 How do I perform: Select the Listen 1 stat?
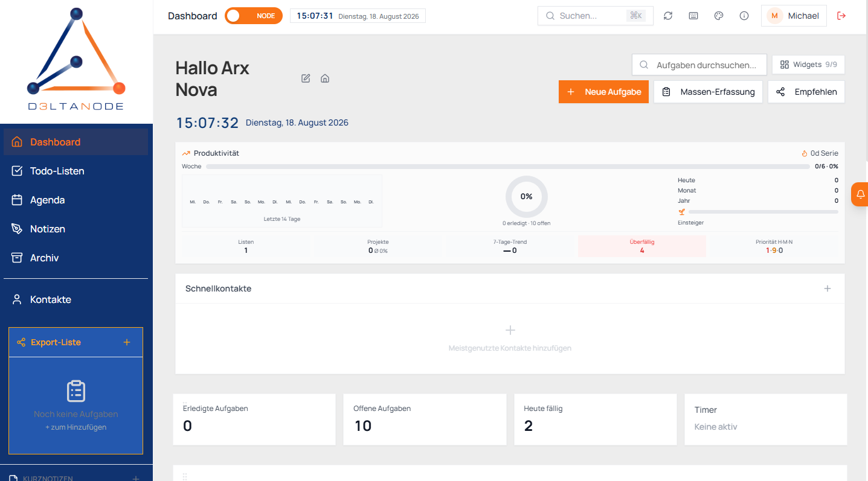(246, 246)
